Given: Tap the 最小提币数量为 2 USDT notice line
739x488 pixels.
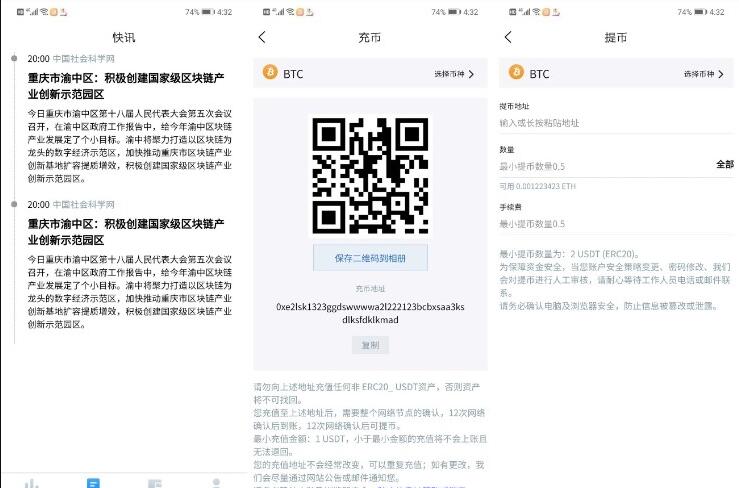Looking at the screenshot, I should point(569,254).
